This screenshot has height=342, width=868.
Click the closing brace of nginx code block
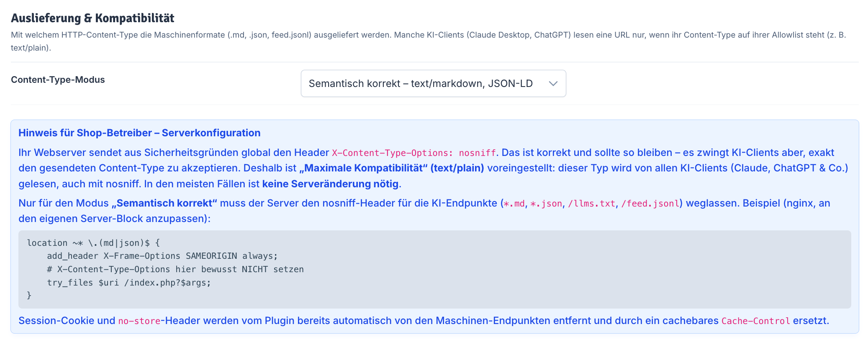(x=29, y=296)
